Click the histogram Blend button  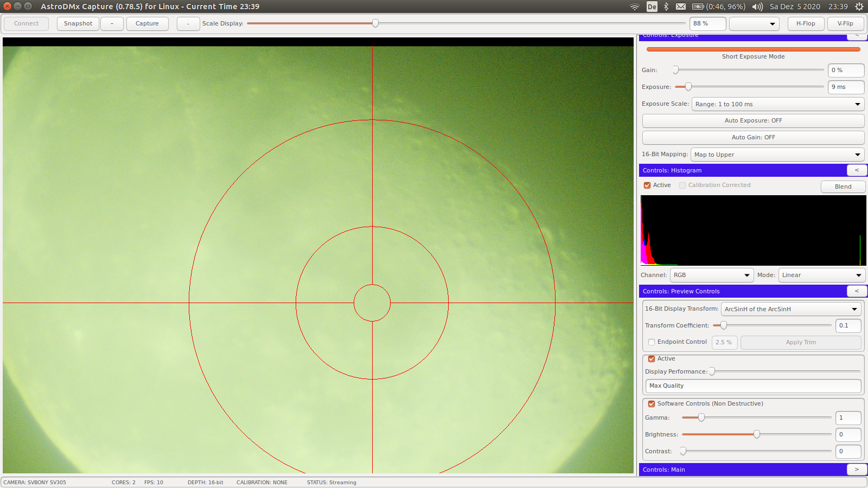pyautogui.click(x=843, y=187)
